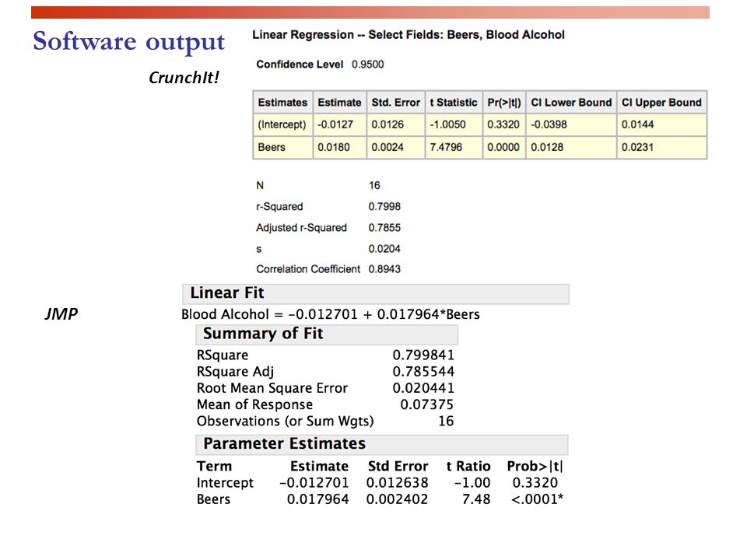Click the Beers estimate 0.0180
Screen dimensions: 747x560
(x=334, y=147)
